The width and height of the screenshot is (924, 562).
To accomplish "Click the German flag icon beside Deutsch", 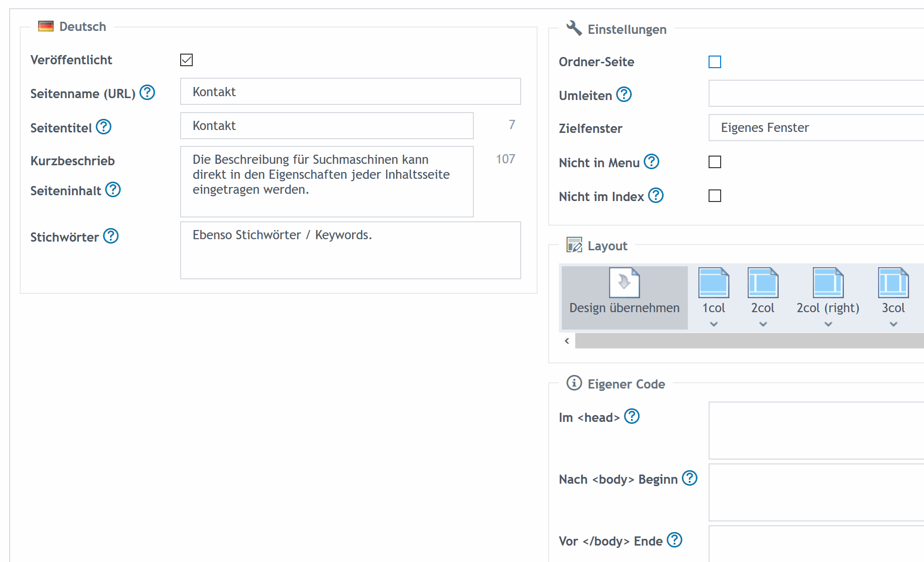I will click(46, 26).
